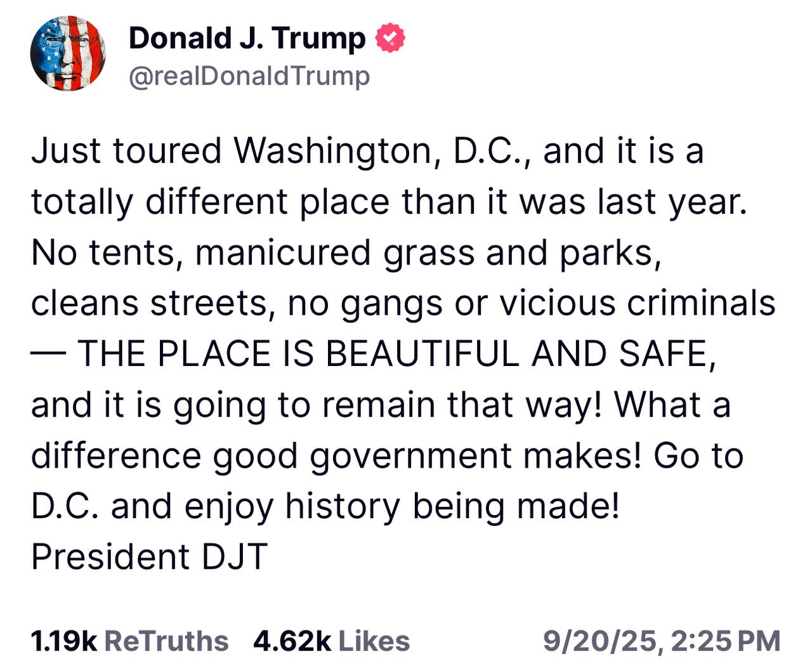
Task: Click the 4.62k likes count number
Action: (292, 641)
